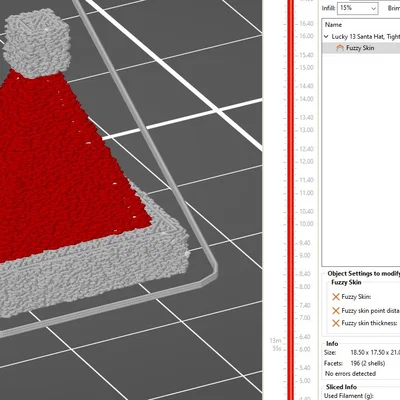400x400 pixels.
Task: Remove the Fuzzy skin thickness setting
Action: click(336, 323)
